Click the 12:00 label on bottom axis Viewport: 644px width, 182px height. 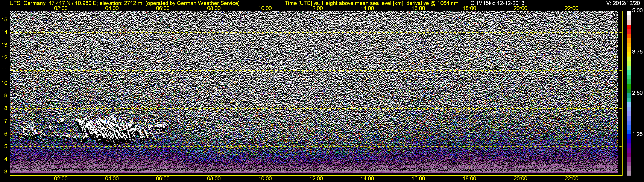coord(316,179)
